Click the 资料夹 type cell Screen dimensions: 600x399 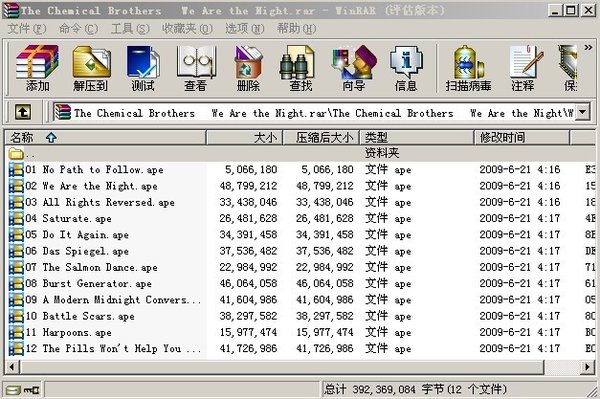pos(382,154)
